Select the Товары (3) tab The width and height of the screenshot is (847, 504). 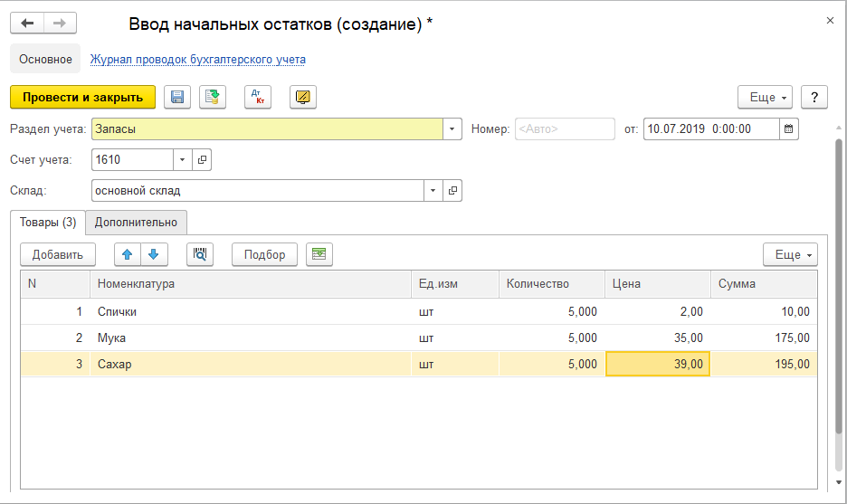click(48, 222)
